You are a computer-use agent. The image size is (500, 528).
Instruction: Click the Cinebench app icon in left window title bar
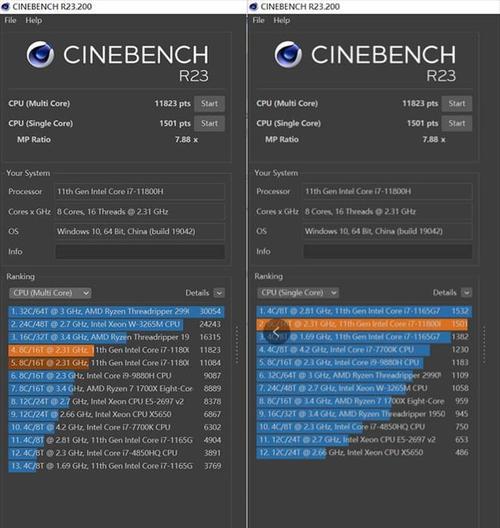click(x=5, y=6)
